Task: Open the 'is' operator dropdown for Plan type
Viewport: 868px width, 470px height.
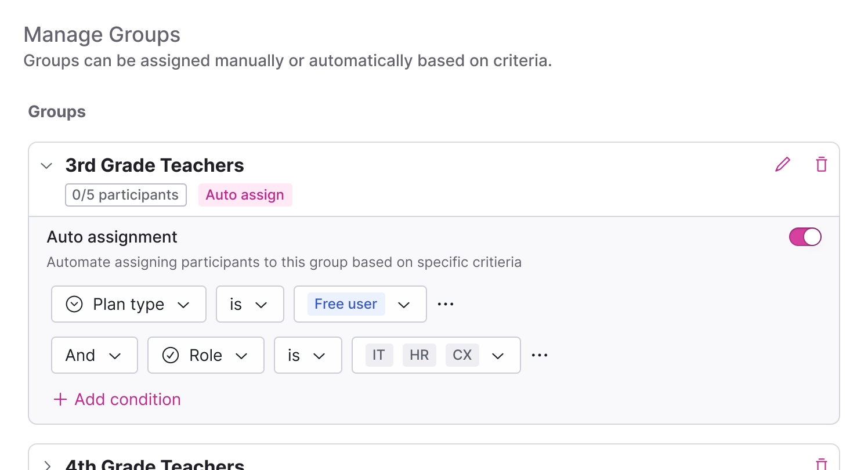Action: tap(249, 304)
